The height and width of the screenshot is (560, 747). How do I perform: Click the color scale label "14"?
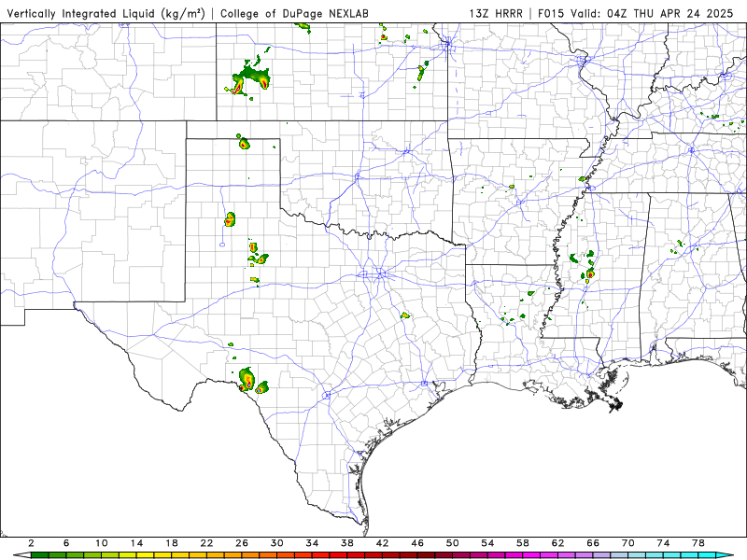pyautogui.click(x=136, y=543)
